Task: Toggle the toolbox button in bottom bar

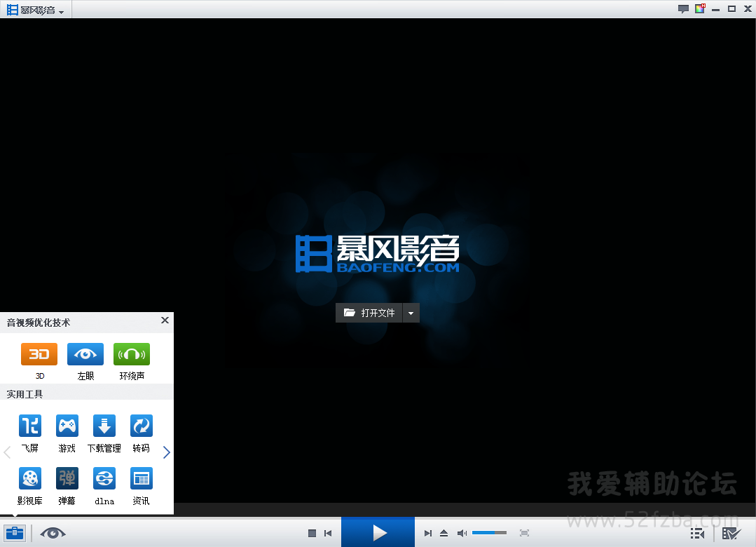Action: click(15, 533)
